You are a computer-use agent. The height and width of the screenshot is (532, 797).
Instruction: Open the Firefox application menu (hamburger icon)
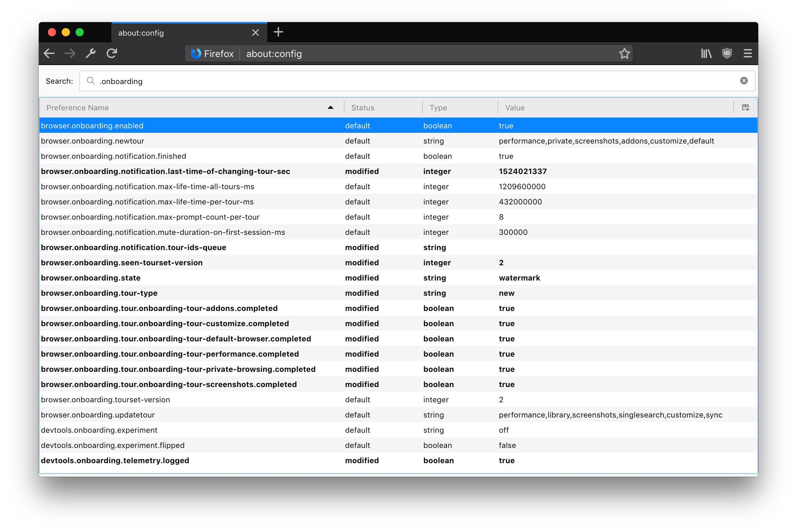point(747,53)
